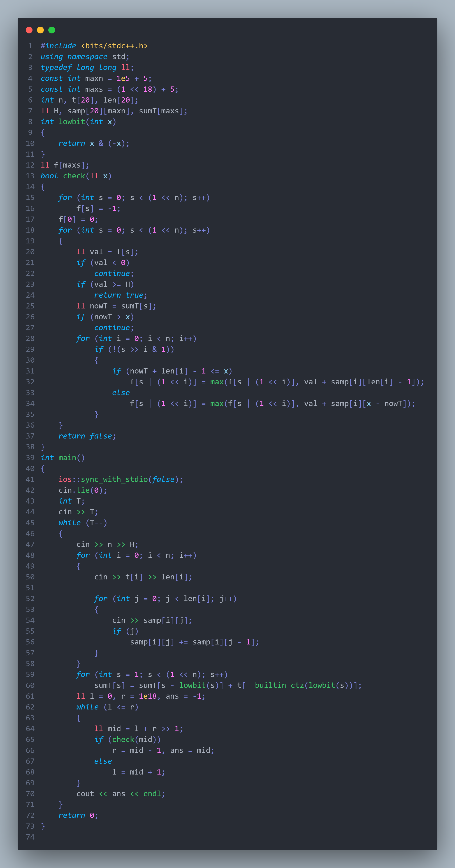Click 'll f[maxs];' declaration
The width and height of the screenshot is (455, 868).
coord(65,165)
